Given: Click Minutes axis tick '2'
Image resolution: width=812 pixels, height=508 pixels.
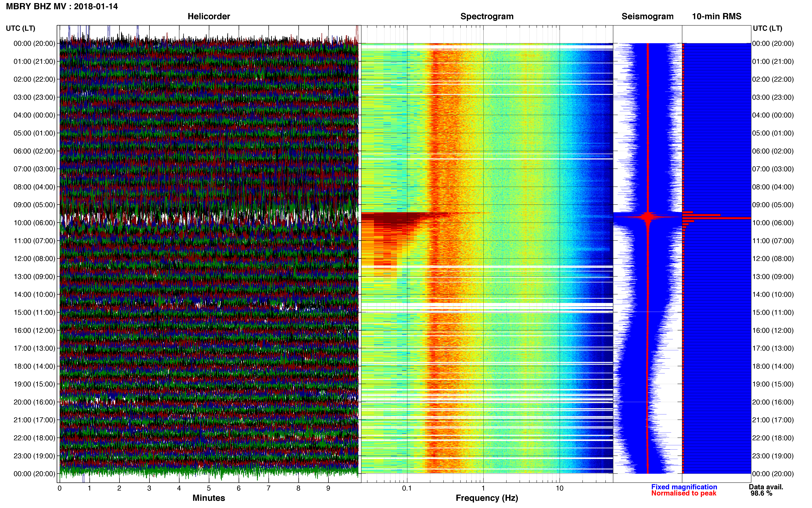Looking at the screenshot, I should pyautogui.click(x=119, y=488).
